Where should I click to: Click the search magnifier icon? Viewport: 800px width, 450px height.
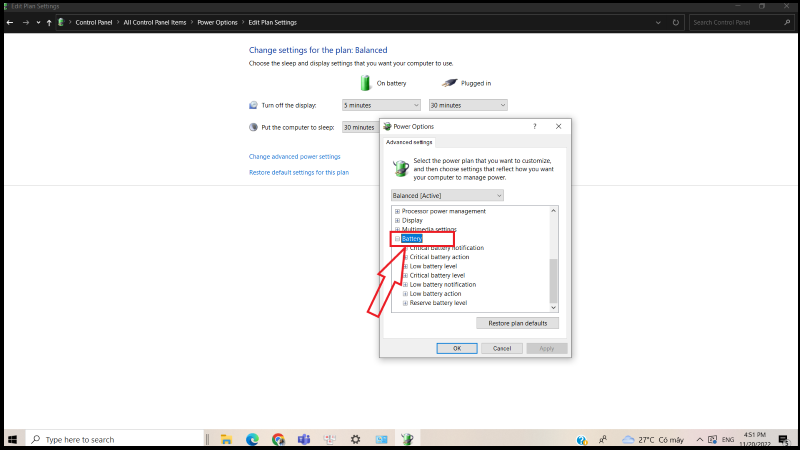coord(787,22)
